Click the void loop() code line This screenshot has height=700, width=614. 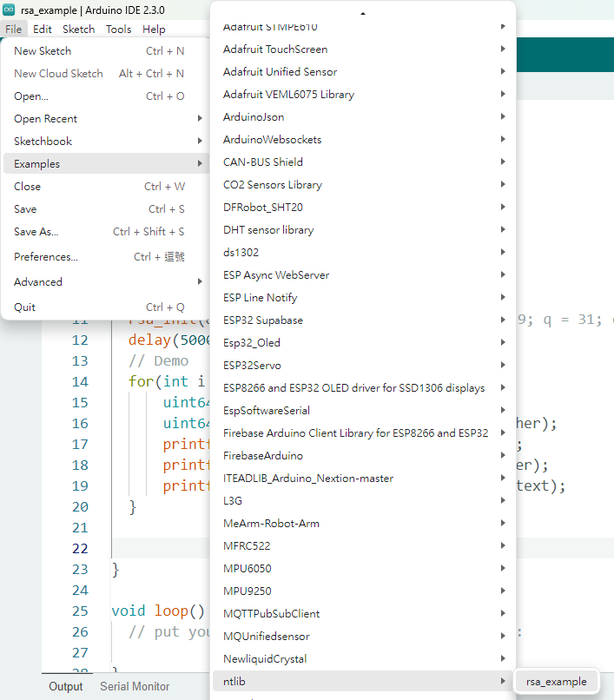[x=158, y=611]
